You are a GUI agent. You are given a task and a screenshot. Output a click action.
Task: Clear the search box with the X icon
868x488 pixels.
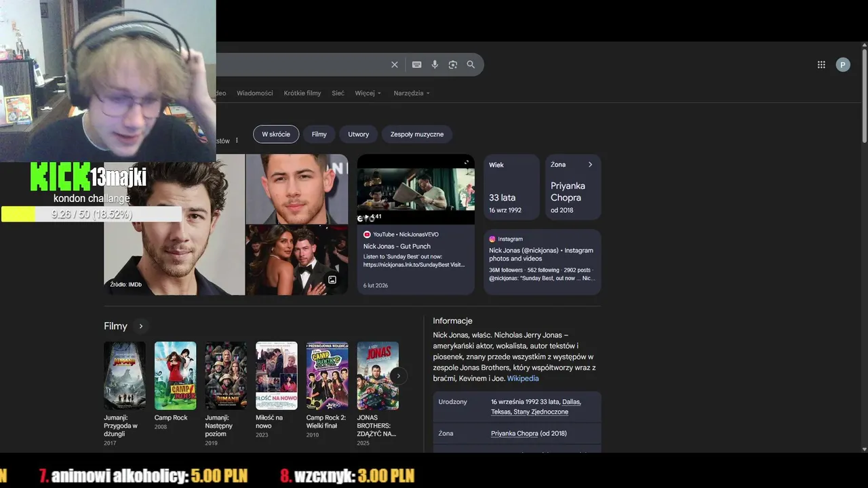coord(395,64)
